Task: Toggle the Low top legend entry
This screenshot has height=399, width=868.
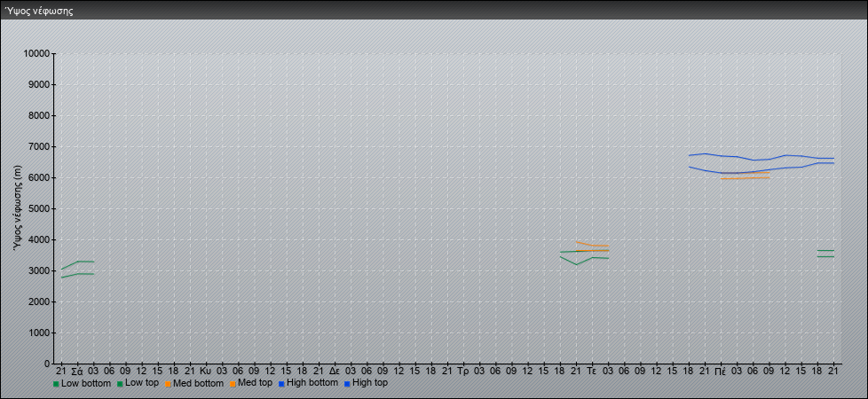Action: click(138, 383)
